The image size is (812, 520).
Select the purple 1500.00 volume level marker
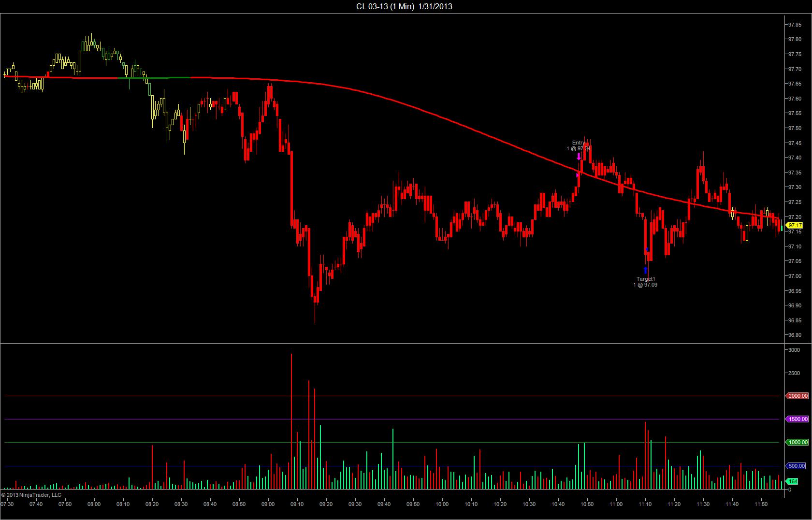coord(797,419)
